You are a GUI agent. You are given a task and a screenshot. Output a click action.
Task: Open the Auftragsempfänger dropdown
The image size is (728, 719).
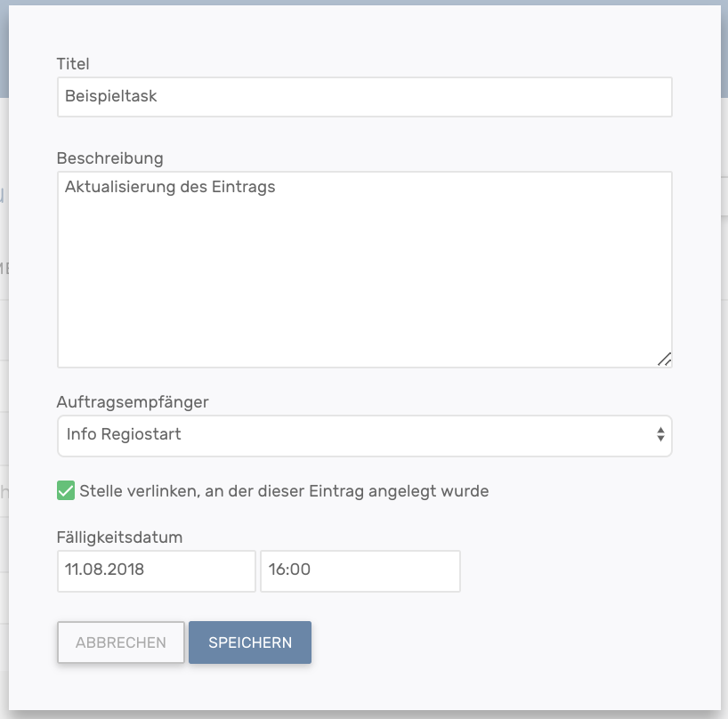pos(364,435)
